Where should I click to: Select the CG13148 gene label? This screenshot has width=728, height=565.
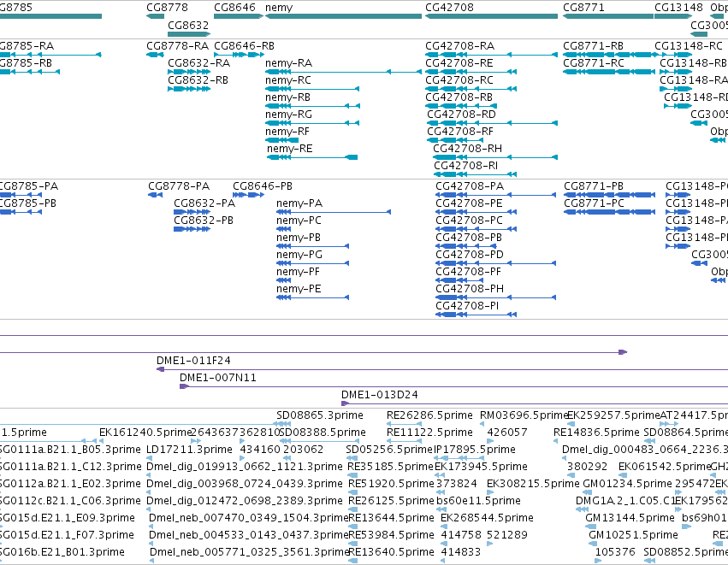[x=678, y=8]
